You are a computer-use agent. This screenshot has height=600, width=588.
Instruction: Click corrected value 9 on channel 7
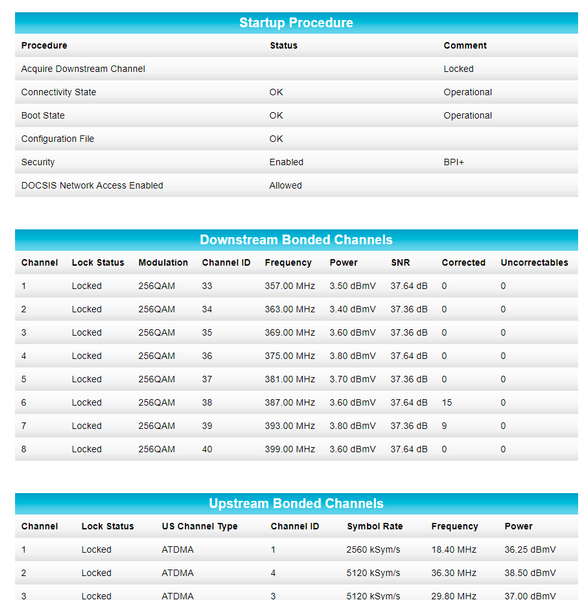(x=444, y=426)
